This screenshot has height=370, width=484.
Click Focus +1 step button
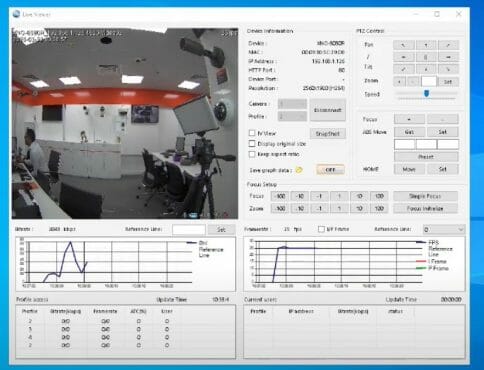[339, 196]
